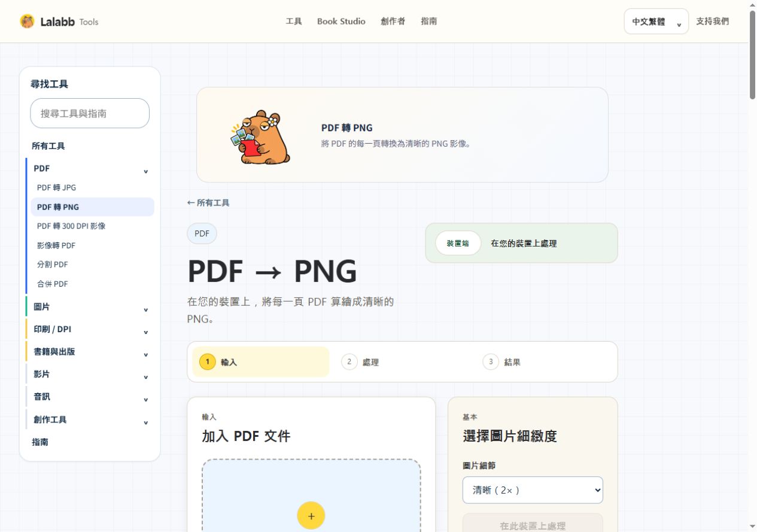The width and height of the screenshot is (757, 532).
Task: Click the 支持我們 link
Action: click(713, 22)
